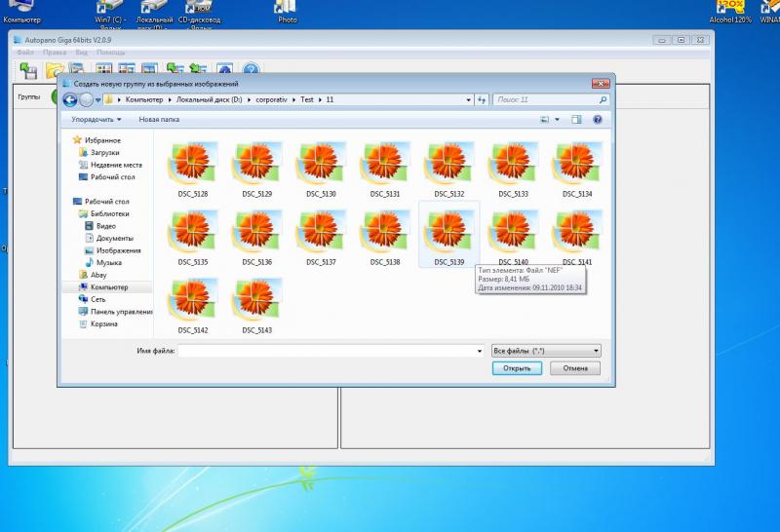Open the address bar history dropdown
The height and width of the screenshot is (532, 780).
468,100
